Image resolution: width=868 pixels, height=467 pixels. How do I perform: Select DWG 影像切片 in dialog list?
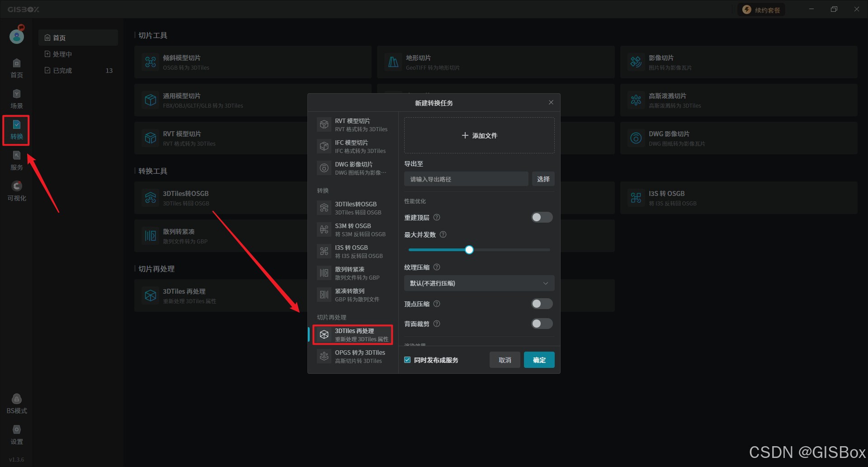[353, 168]
